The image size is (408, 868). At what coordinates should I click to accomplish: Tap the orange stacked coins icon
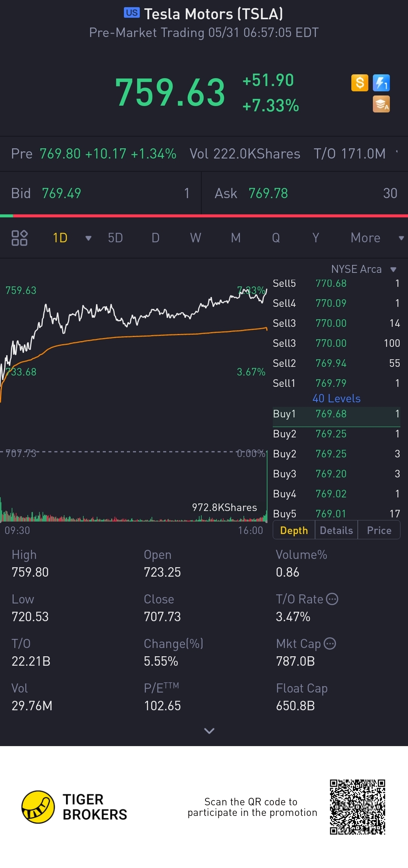(381, 104)
